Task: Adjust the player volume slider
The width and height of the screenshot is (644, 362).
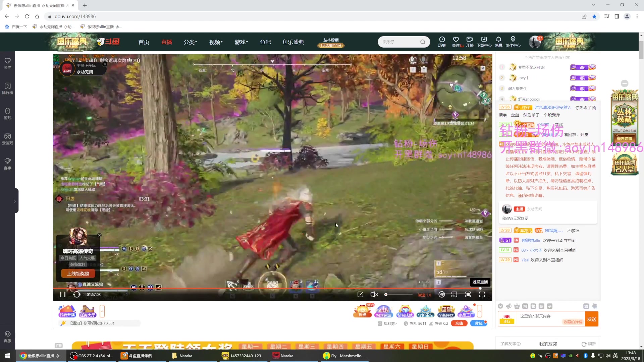Action: 399,295
